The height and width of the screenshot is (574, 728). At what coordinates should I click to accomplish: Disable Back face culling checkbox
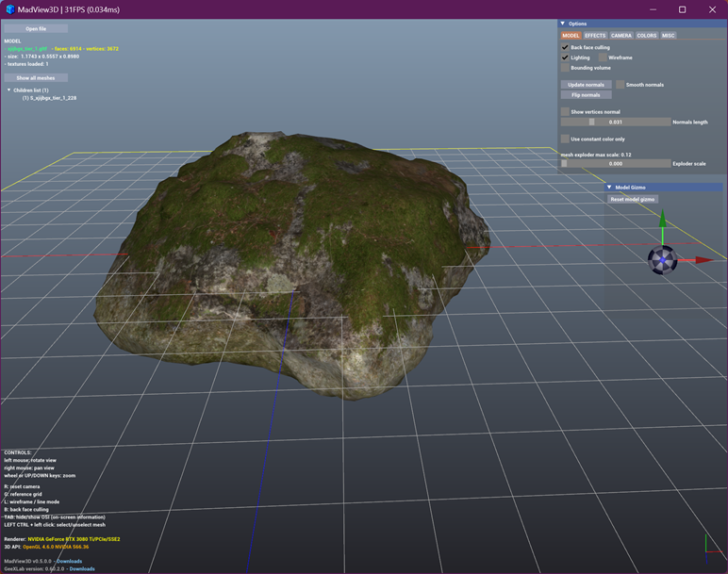coord(565,47)
